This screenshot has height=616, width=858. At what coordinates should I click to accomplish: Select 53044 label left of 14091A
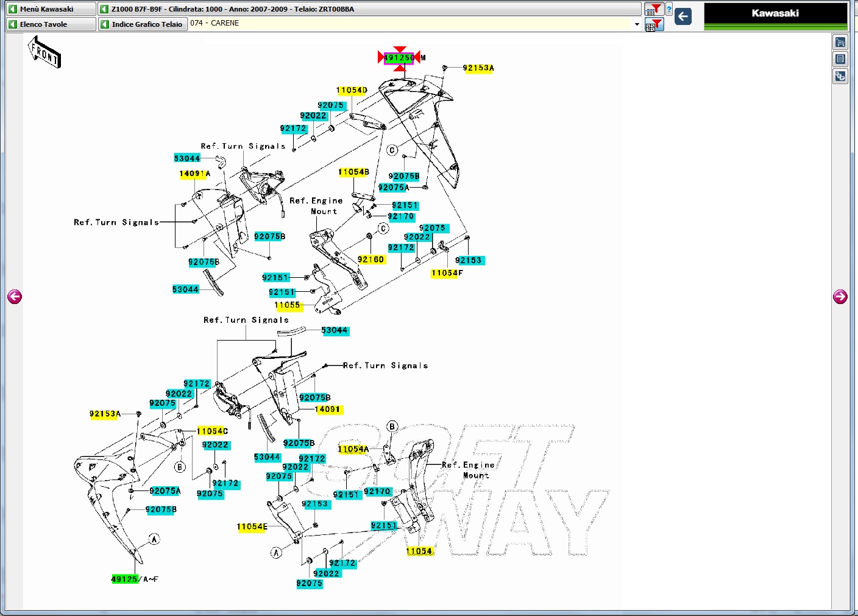[187, 158]
